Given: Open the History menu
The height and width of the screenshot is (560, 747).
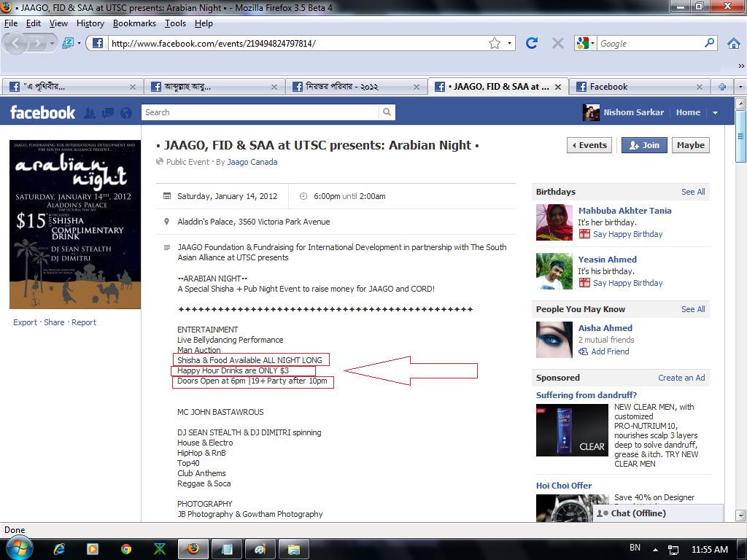Looking at the screenshot, I should [x=90, y=23].
